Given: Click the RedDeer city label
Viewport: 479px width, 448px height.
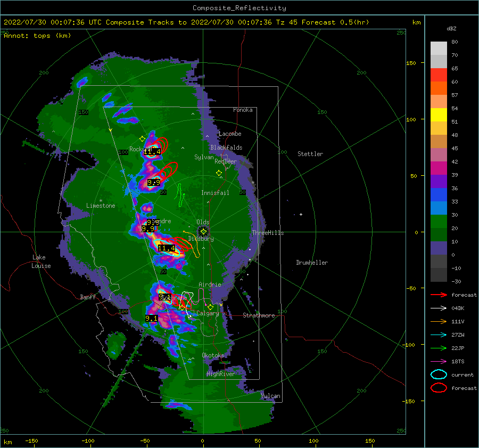Looking at the screenshot, I should (226, 161).
